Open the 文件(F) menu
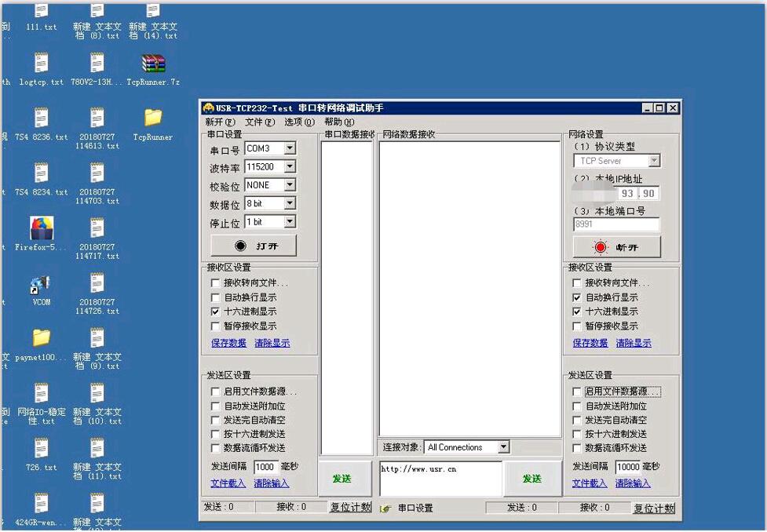The image size is (767, 532). (259, 122)
